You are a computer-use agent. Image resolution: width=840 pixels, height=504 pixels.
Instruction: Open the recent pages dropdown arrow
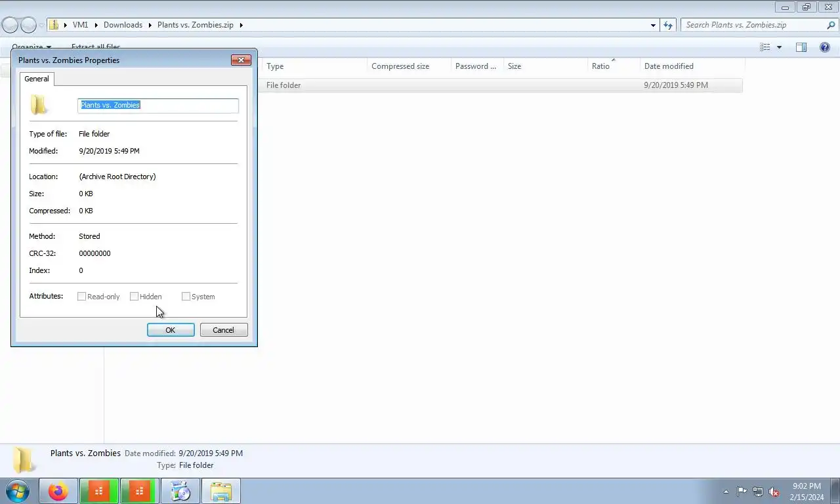pos(41,26)
